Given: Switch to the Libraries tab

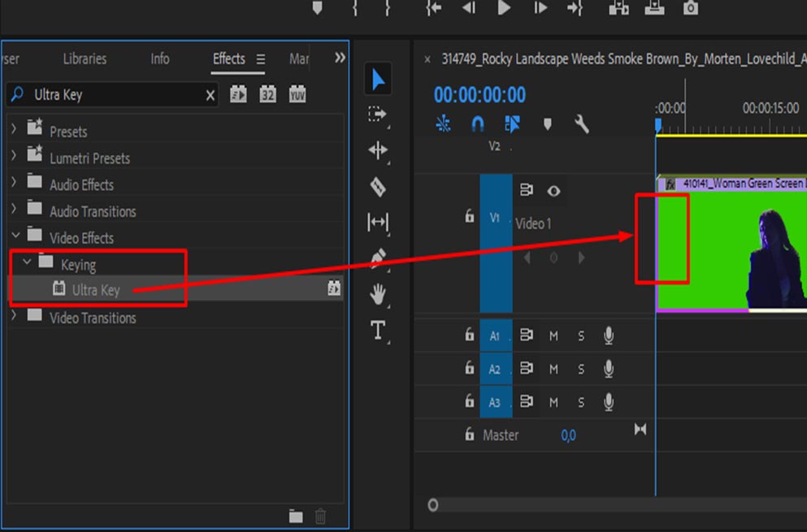Looking at the screenshot, I should [x=85, y=58].
